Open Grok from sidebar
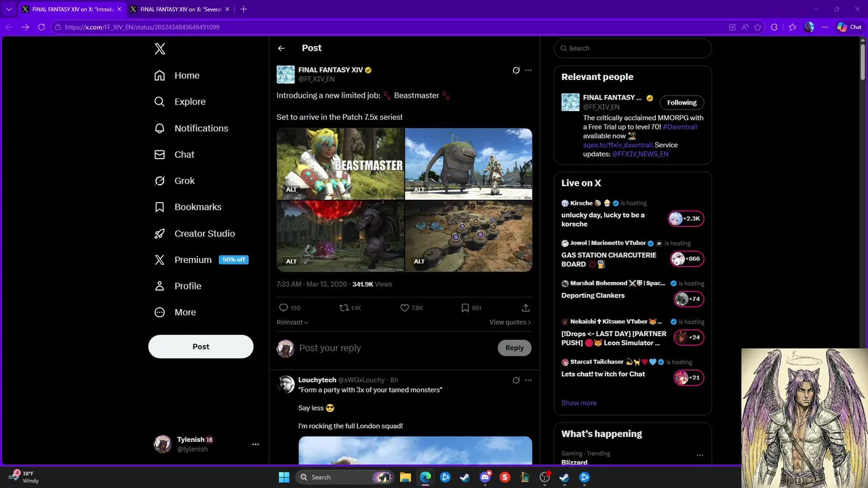The image size is (868, 488). pos(174,181)
